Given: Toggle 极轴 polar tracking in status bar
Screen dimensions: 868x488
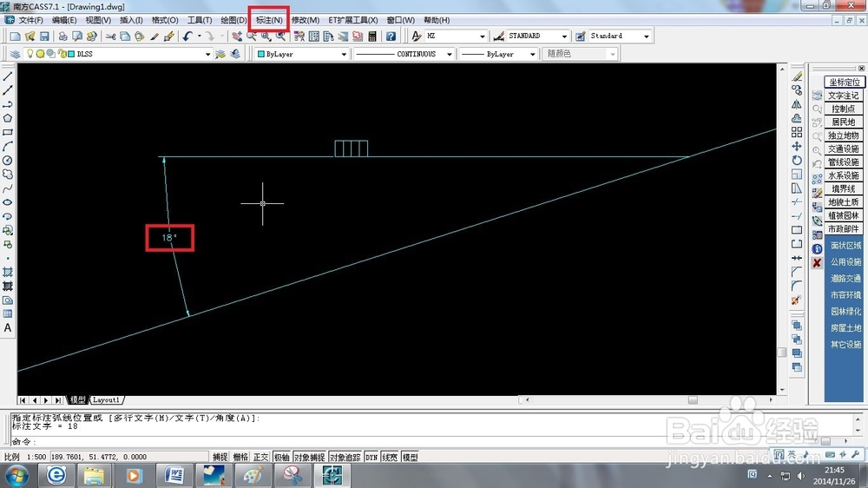Looking at the screenshot, I should click(282, 457).
